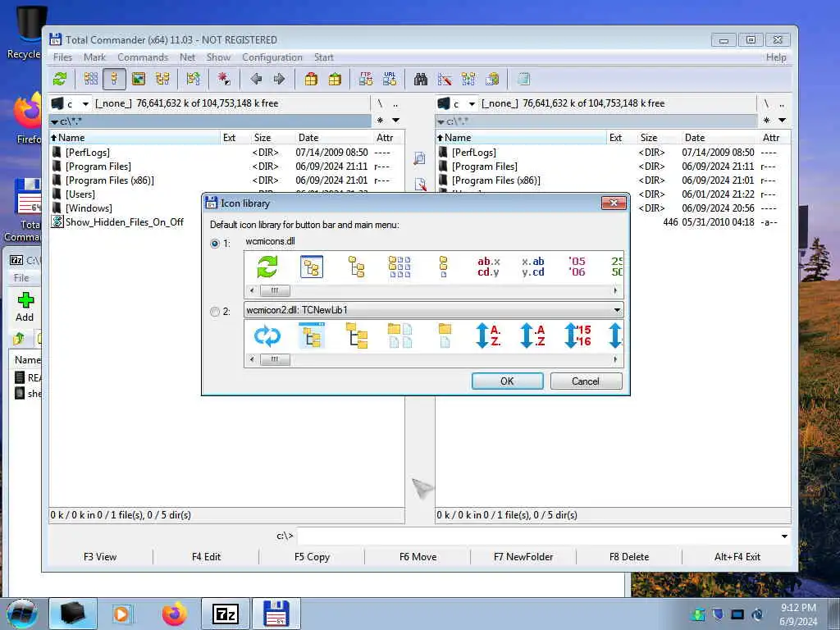Select the green refresh icon in wcmicons.dll row
The height and width of the screenshot is (630, 840).
click(267, 267)
